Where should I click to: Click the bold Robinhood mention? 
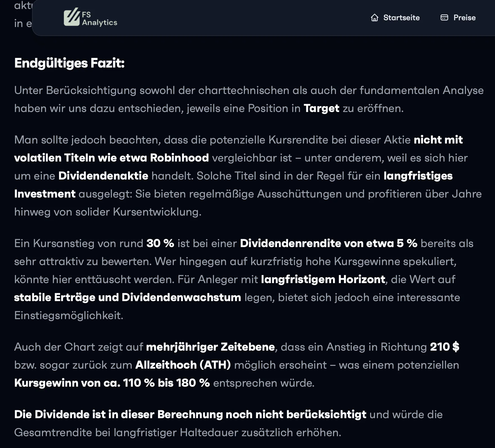(179, 158)
